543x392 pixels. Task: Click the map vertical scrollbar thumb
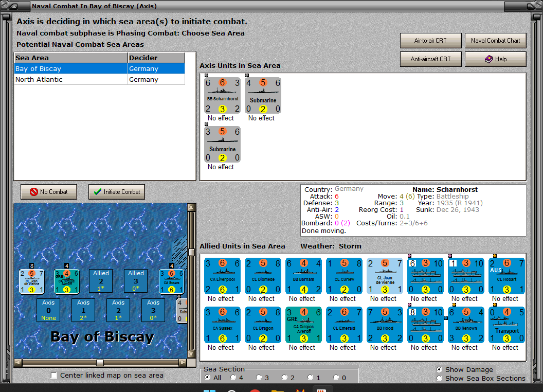click(x=191, y=252)
